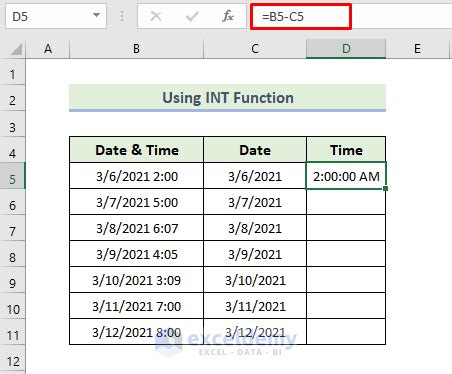This screenshot has height=374, width=452.
Task: Click the 'Date & Time' header cell
Action: (x=137, y=150)
